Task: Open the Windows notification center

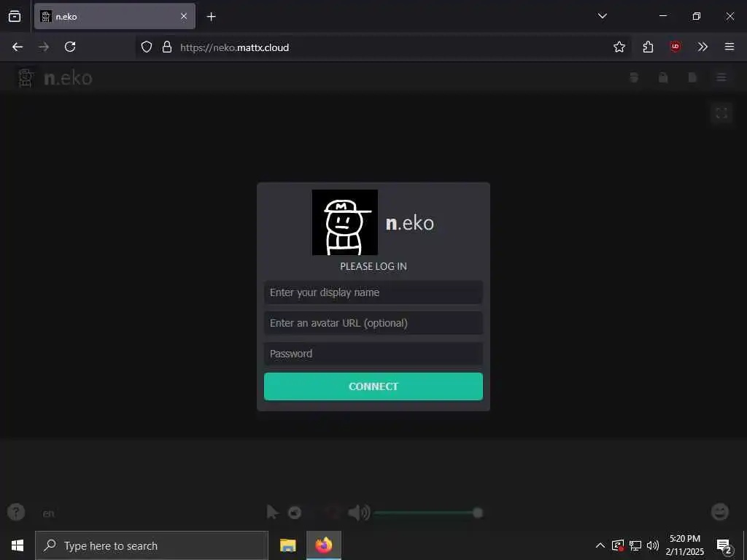Action: [x=724, y=545]
